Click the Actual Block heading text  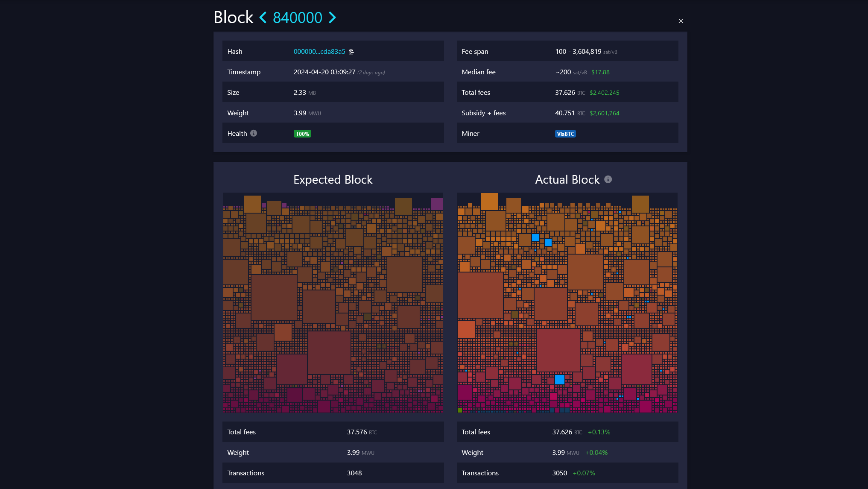click(567, 180)
